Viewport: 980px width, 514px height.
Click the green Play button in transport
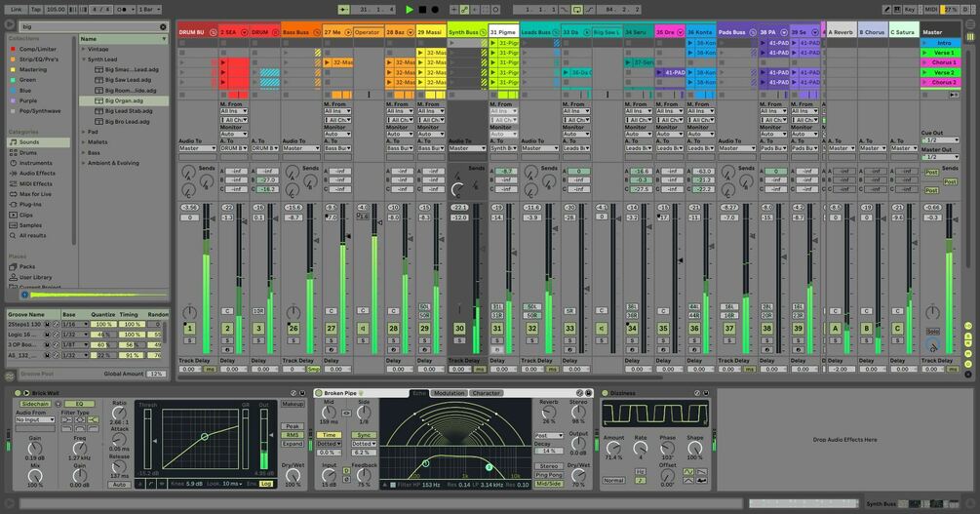tap(410, 10)
